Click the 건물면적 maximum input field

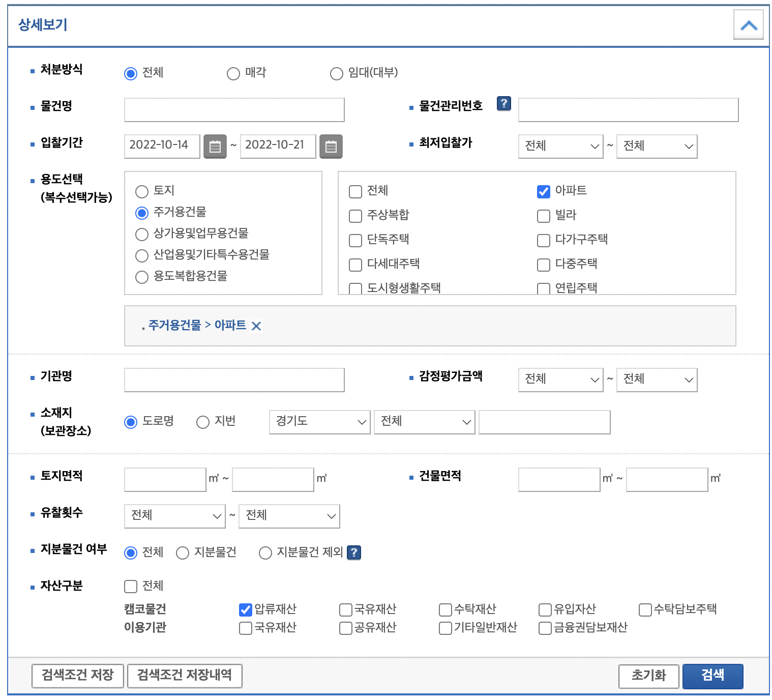pos(667,480)
